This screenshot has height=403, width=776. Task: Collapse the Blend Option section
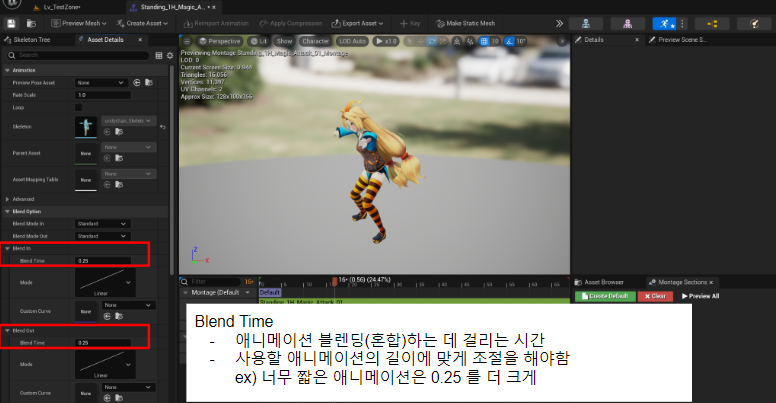coord(7,211)
